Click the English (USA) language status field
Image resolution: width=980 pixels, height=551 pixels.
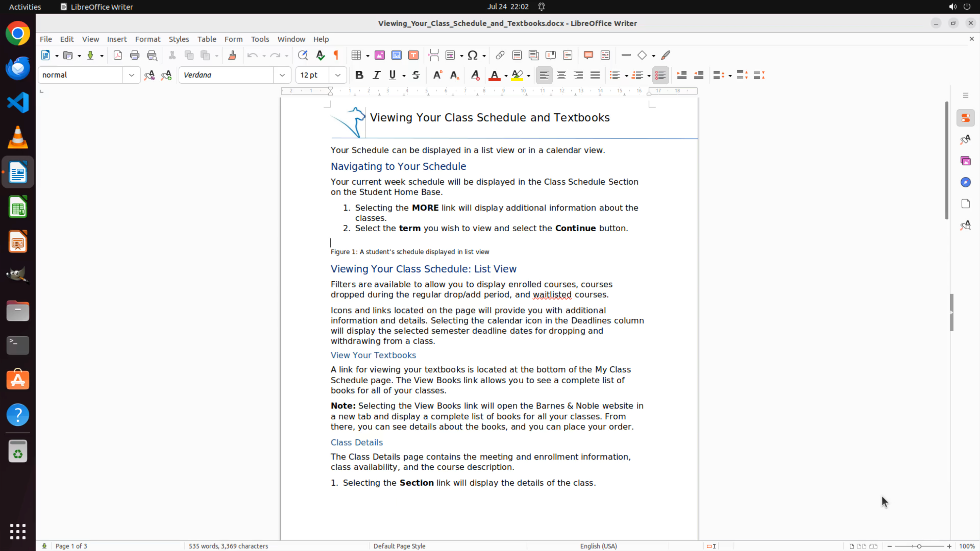pos(599,546)
